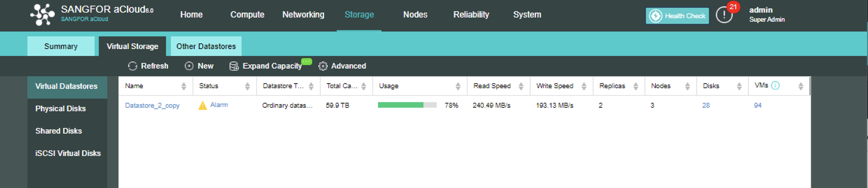Click the yellow Alarm warning icon
The width and height of the screenshot is (868, 188).
pos(203,105)
